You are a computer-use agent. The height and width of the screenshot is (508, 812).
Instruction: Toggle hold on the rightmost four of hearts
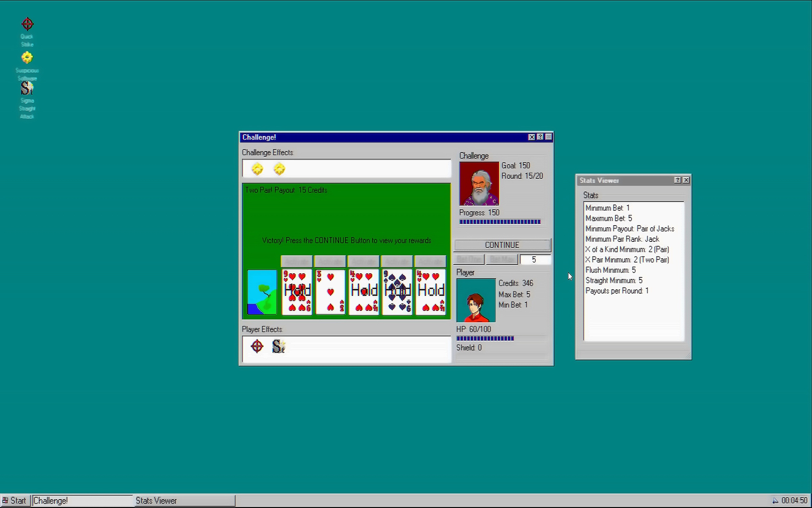430,292
